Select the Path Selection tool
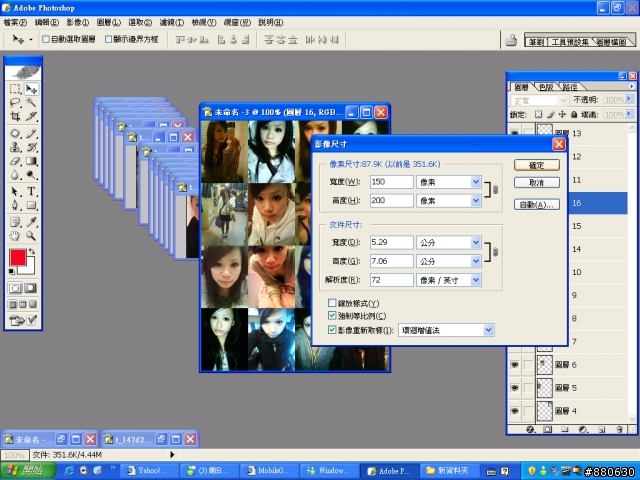This screenshot has height=480, width=640. tap(15, 191)
